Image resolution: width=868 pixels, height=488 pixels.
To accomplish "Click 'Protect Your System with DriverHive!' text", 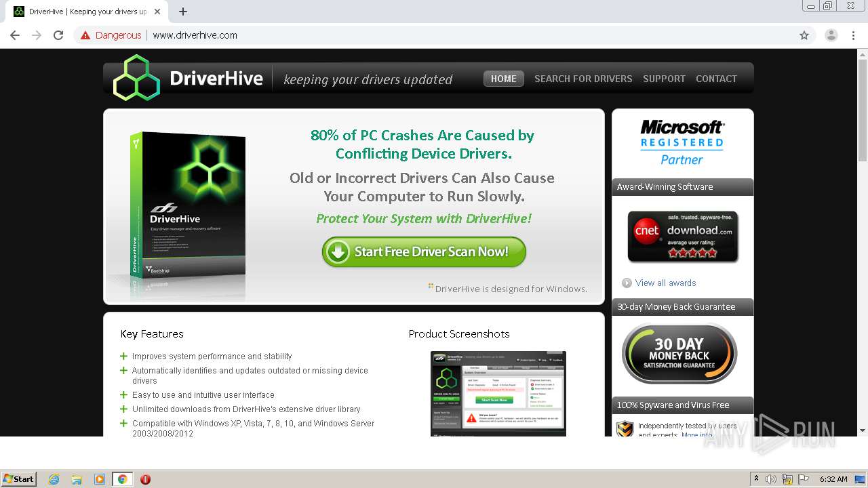I will (x=424, y=218).
